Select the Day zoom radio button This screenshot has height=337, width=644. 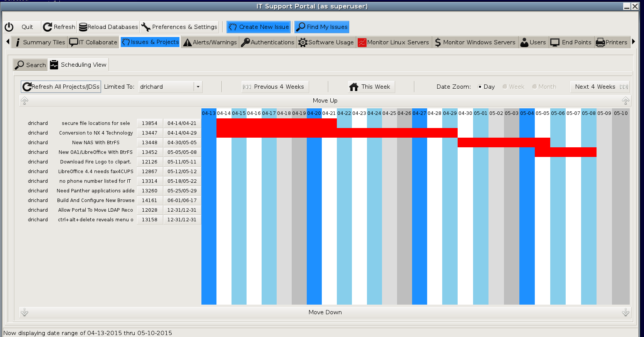(x=480, y=87)
